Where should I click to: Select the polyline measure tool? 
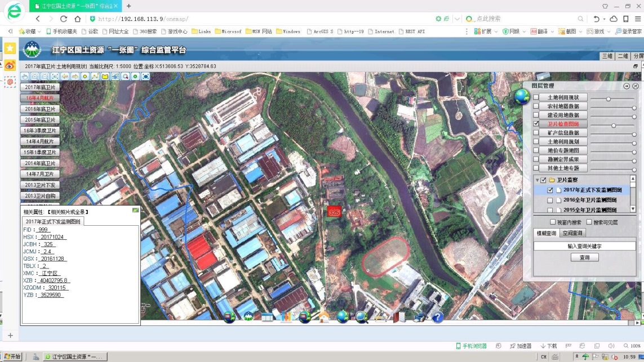(x=95, y=76)
